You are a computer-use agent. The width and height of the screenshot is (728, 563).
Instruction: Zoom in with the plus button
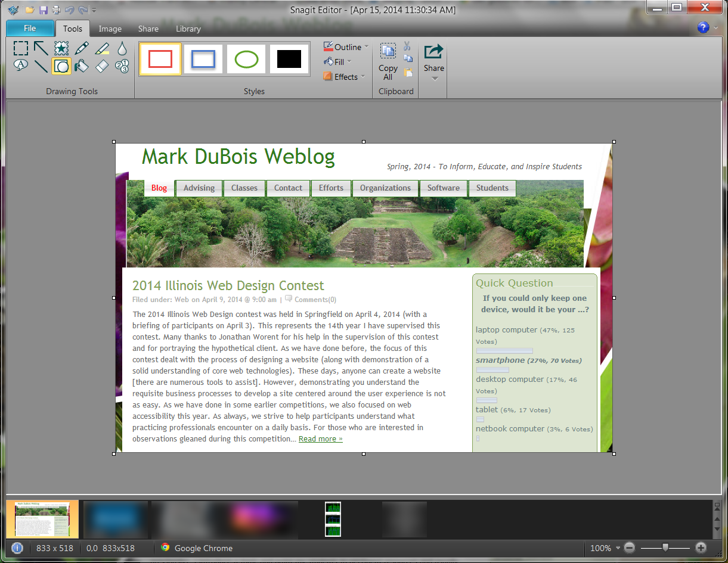point(701,548)
